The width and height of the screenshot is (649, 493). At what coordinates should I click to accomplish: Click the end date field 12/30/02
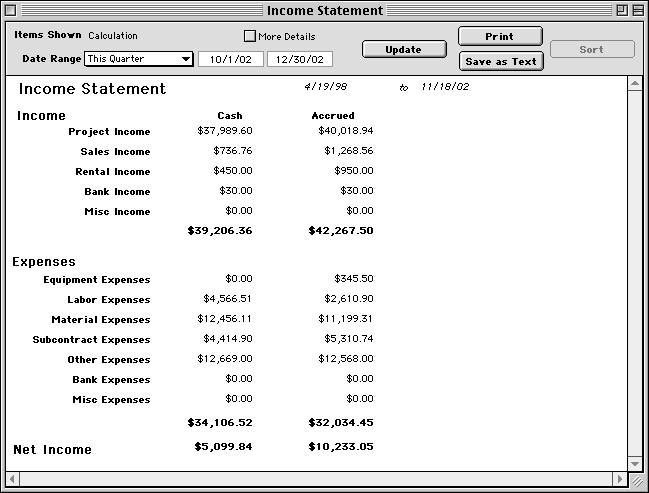299,59
